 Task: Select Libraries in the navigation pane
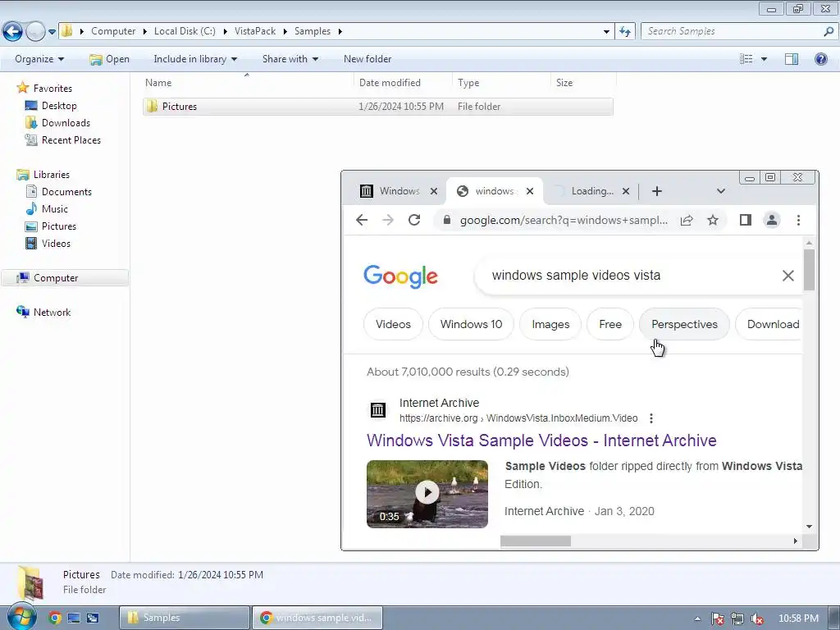coord(52,175)
